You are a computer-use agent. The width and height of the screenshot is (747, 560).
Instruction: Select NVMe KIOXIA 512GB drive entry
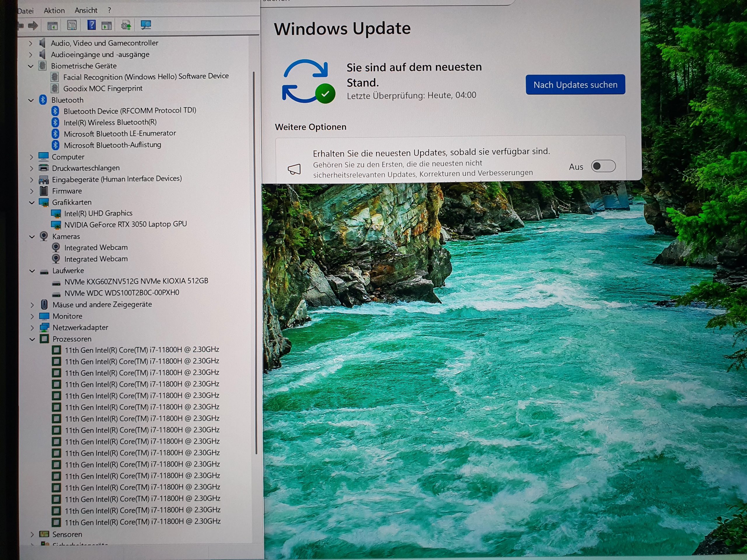click(x=136, y=281)
